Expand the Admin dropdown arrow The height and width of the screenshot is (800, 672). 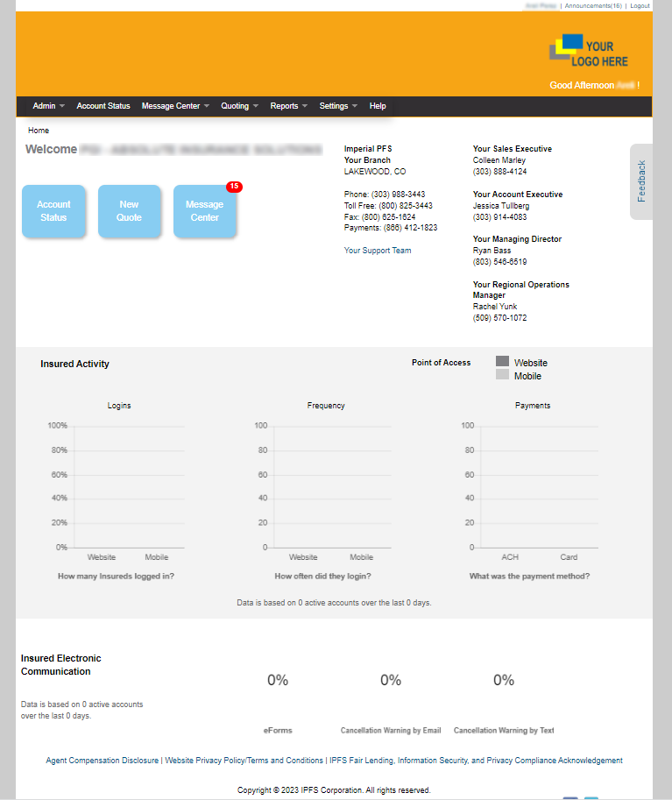pyautogui.click(x=61, y=106)
